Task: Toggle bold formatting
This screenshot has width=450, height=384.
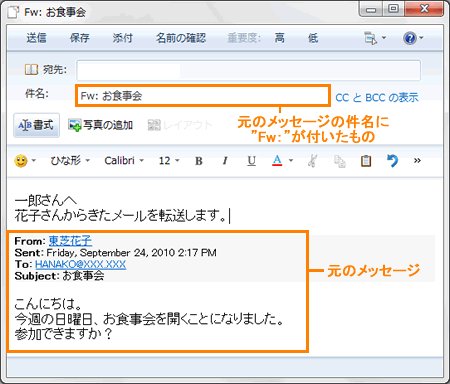Action: [199, 161]
